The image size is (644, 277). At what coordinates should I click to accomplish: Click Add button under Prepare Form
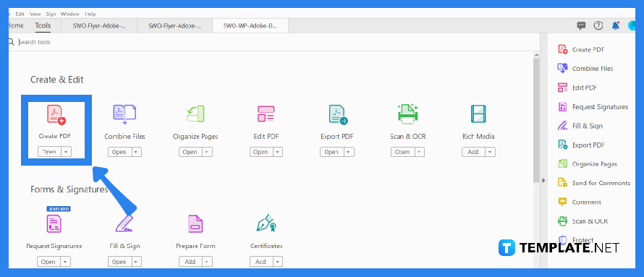[190, 261]
